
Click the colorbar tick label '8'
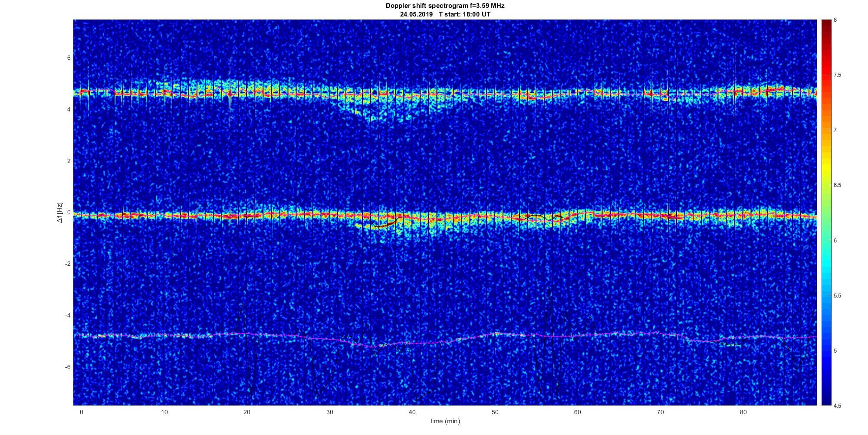click(x=835, y=20)
